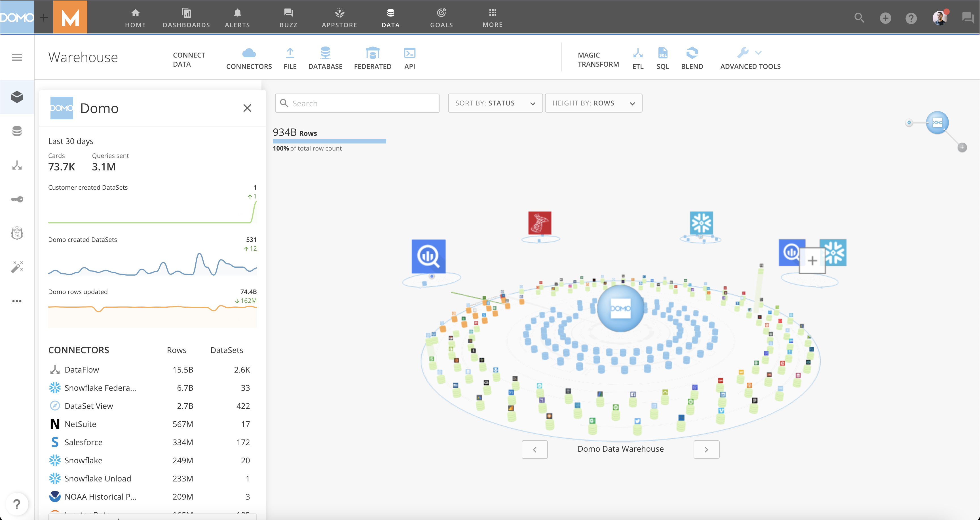Viewport: 980px width, 520px height.
Task: Open the Height By Rows dropdown
Action: [593, 103]
